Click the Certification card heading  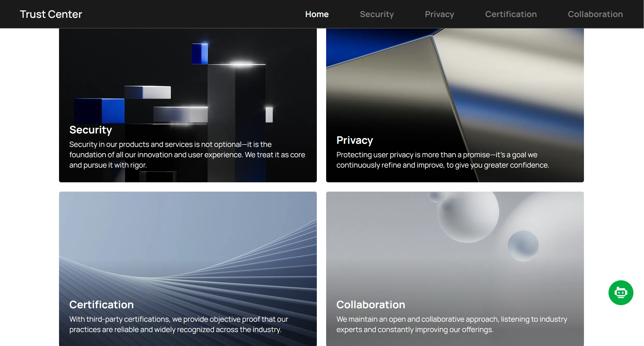tap(101, 305)
